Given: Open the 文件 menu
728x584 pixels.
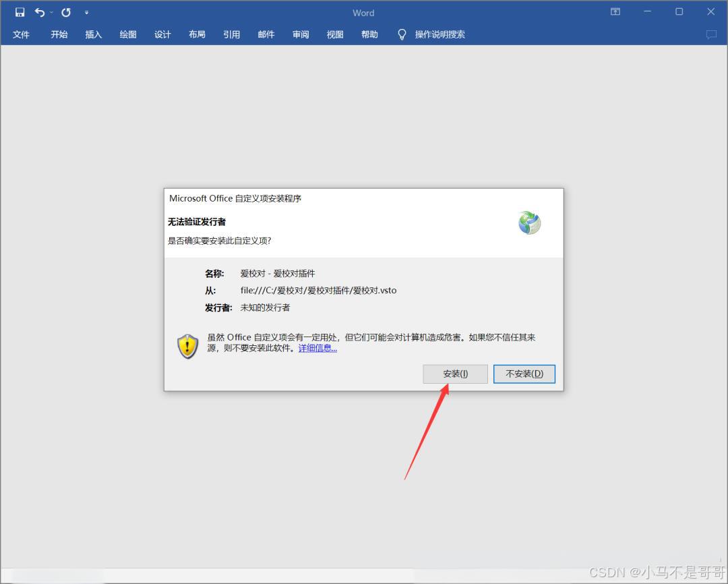Looking at the screenshot, I should [21, 34].
